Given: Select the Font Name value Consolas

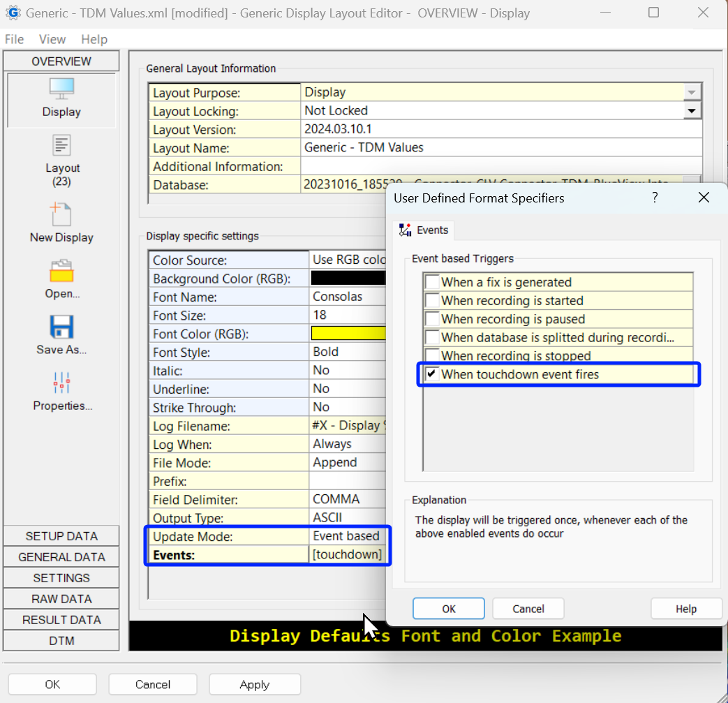Looking at the screenshot, I should [348, 296].
